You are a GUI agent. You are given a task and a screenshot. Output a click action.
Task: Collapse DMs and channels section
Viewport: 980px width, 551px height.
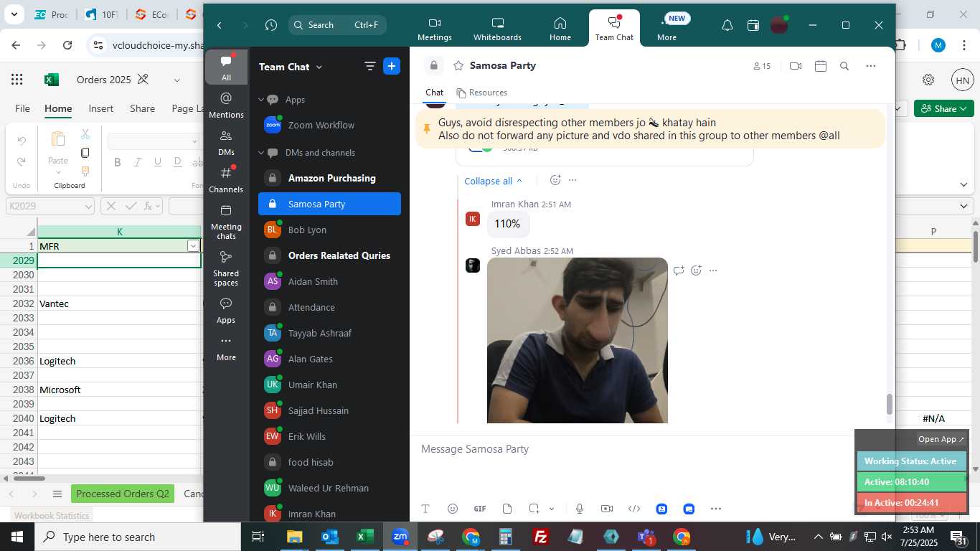261,153
